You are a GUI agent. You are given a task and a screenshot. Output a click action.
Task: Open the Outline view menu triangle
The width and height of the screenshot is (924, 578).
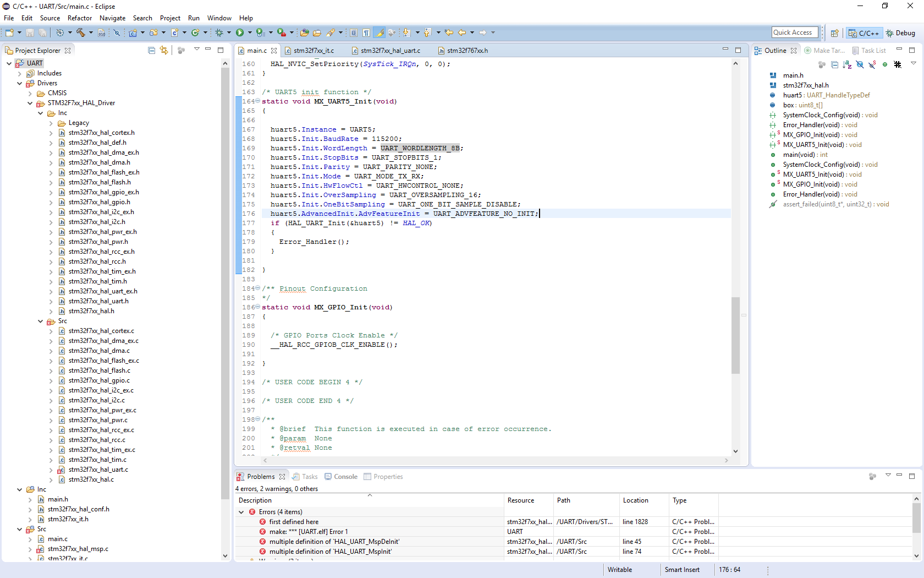tap(914, 63)
